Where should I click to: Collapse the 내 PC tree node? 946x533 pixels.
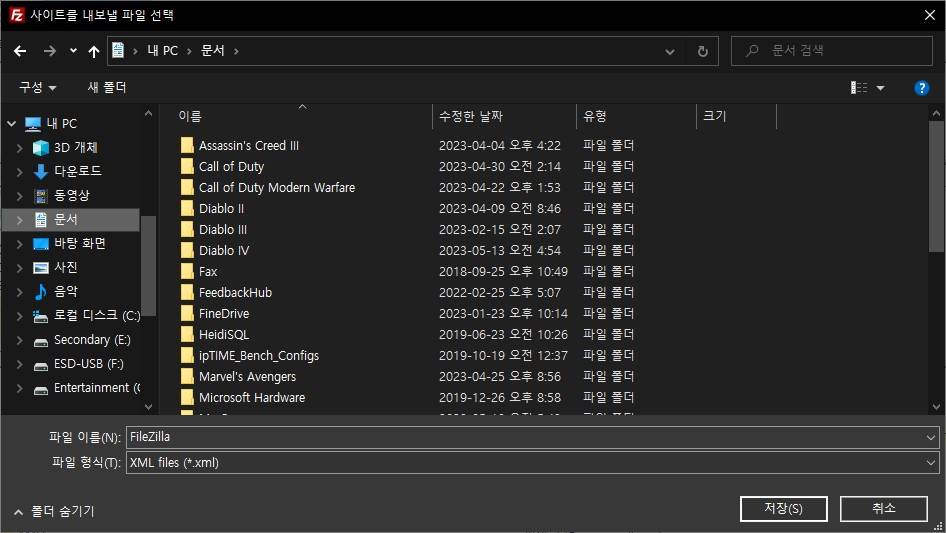[x=11, y=124]
